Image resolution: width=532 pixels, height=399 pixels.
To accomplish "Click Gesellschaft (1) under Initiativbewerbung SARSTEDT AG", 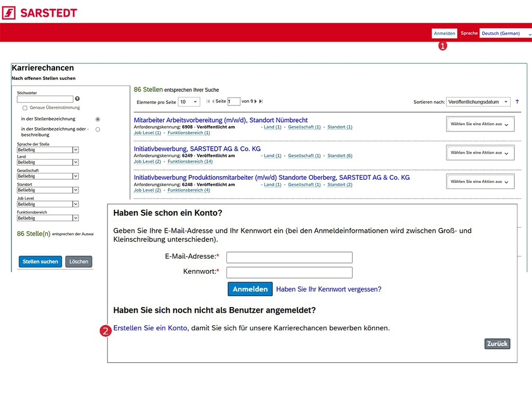I will point(304,156).
